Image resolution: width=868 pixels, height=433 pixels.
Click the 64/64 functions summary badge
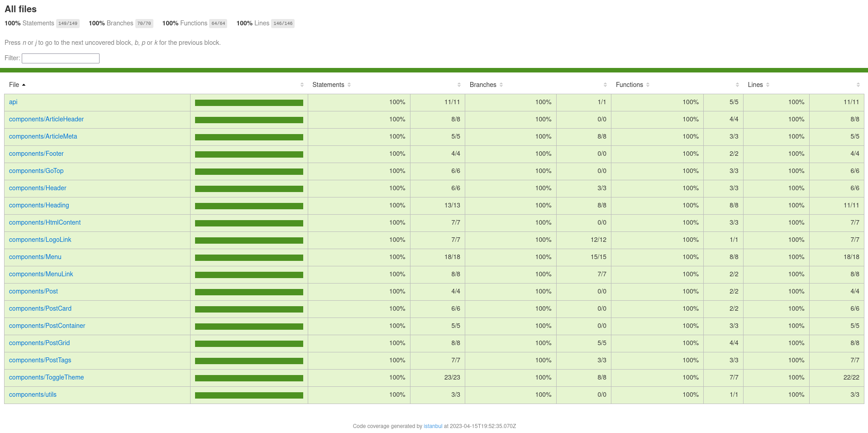pos(218,24)
